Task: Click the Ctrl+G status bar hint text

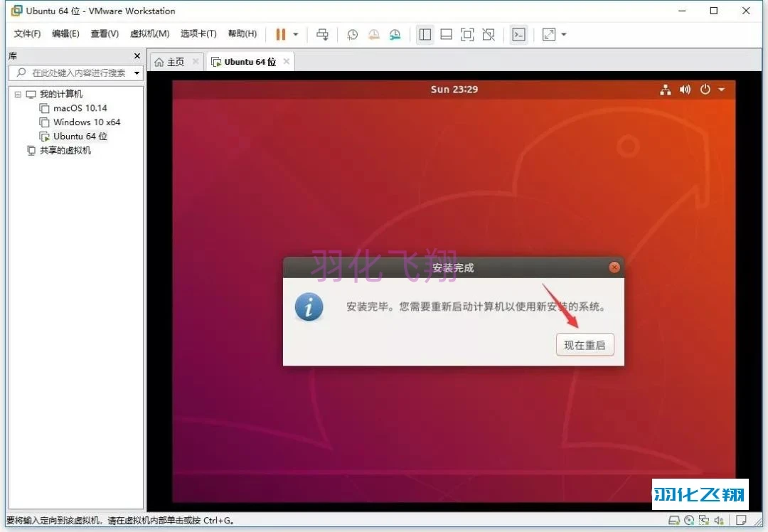Action: coord(120,520)
